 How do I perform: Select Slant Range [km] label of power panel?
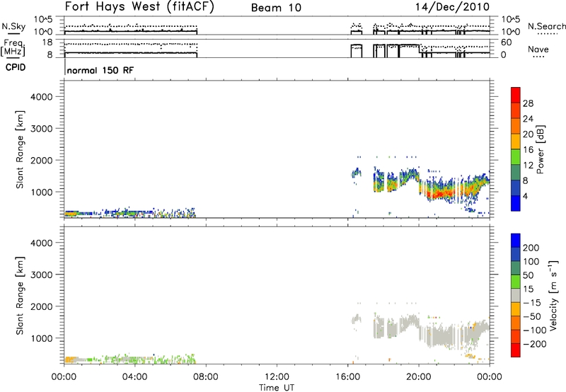point(20,149)
